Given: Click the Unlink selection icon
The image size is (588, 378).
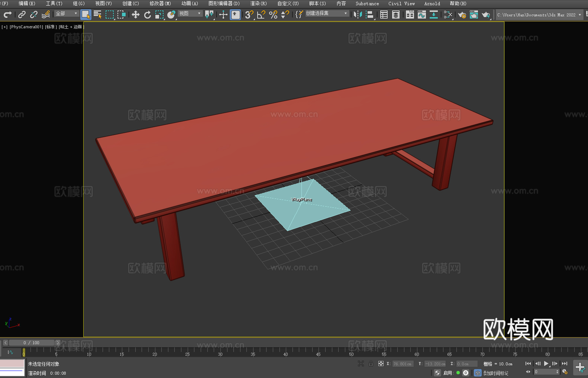Looking at the screenshot, I should (34, 14).
